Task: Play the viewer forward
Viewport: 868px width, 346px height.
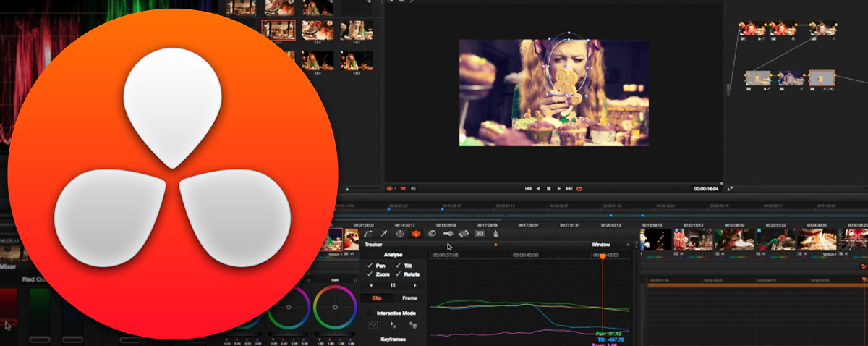Action: (558, 188)
